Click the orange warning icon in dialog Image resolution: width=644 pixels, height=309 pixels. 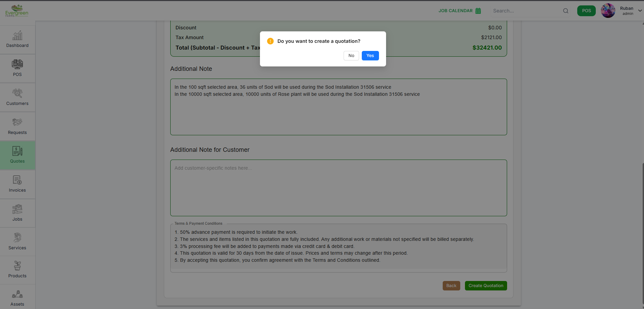coord(270,41)
